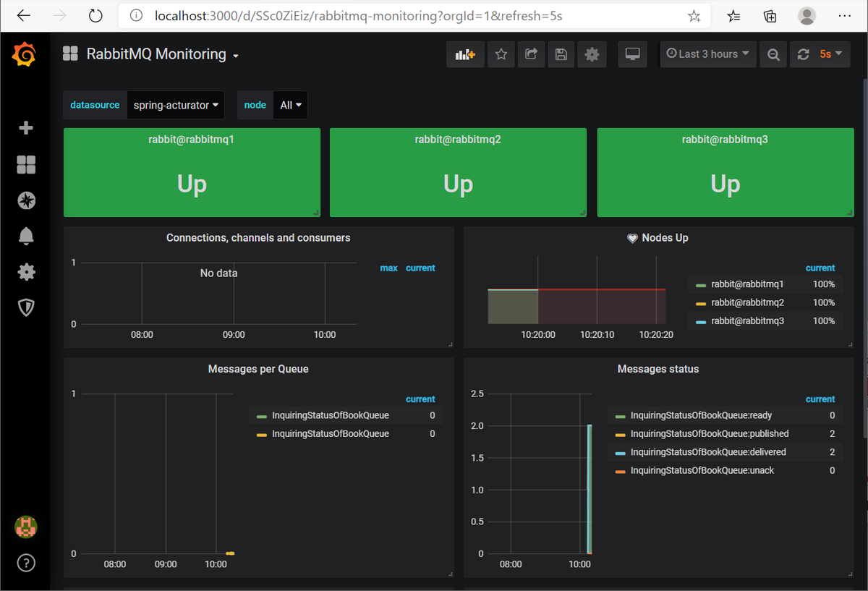Zoom out time range with magnifier icon
This screenshot has height=591, width=868.
[x=773, y=54]
